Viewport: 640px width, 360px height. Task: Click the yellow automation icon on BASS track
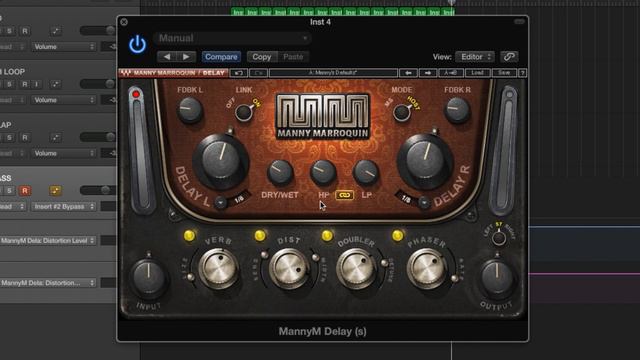(55, 190)
